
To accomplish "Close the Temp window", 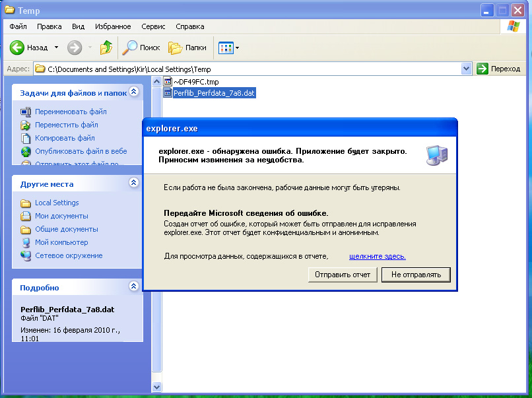I will point(517,11).
